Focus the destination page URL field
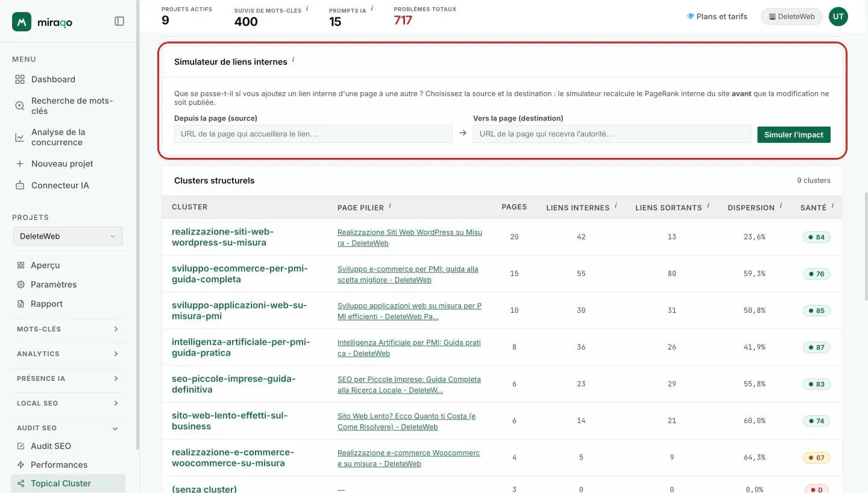Screen dimensions: 868x493 click(612, 134)
